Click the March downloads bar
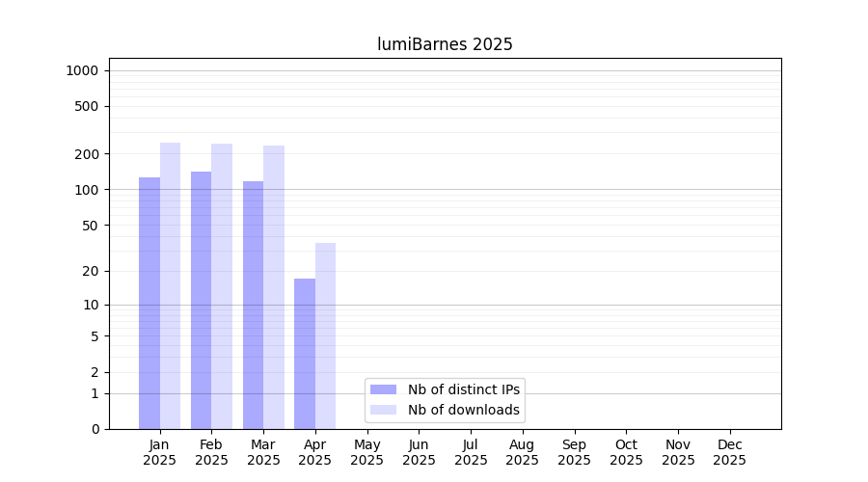The image size is (868, 482). [274, 287]
